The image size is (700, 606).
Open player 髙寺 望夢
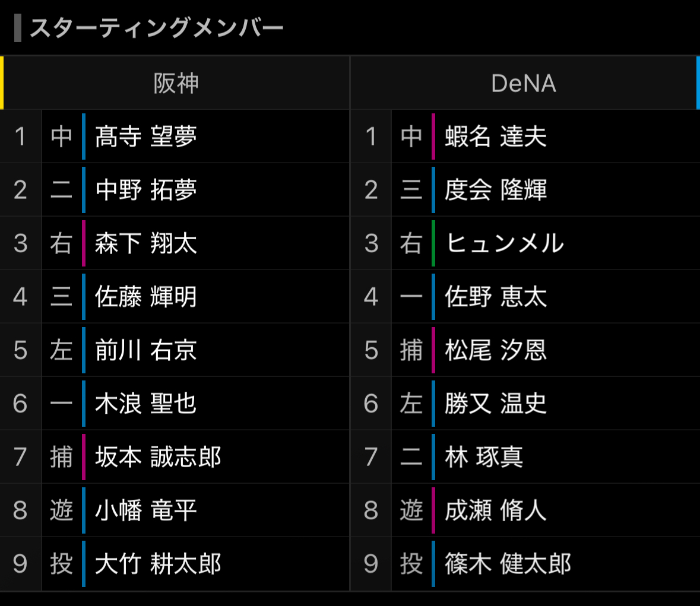pyautogui.click(x=146, y=137)
